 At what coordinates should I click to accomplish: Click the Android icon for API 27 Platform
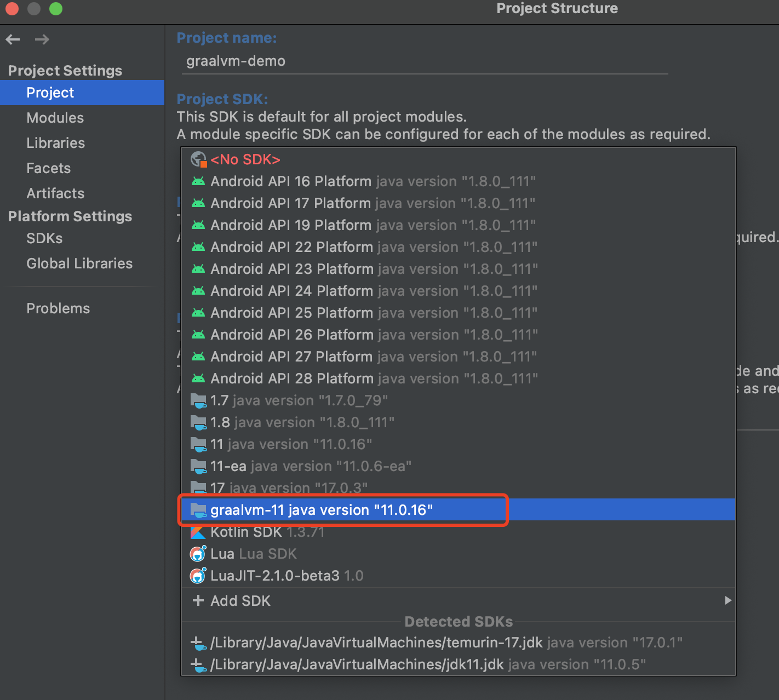click(198, 357)
